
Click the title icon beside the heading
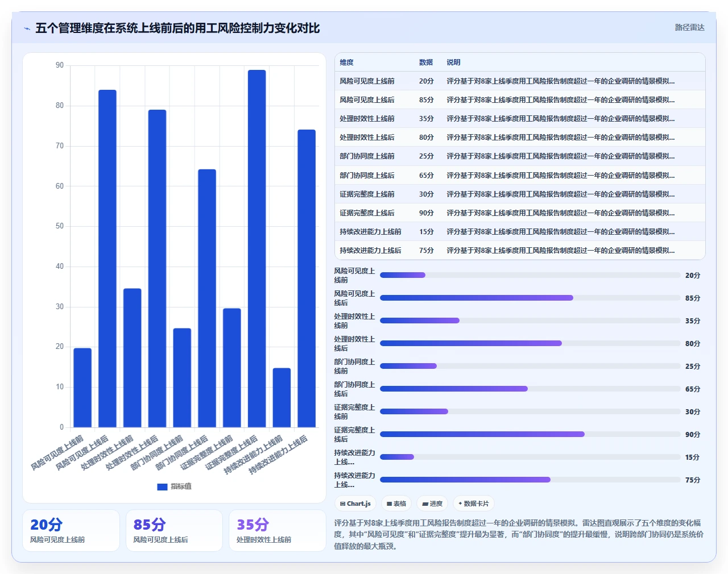click(27, 28)
